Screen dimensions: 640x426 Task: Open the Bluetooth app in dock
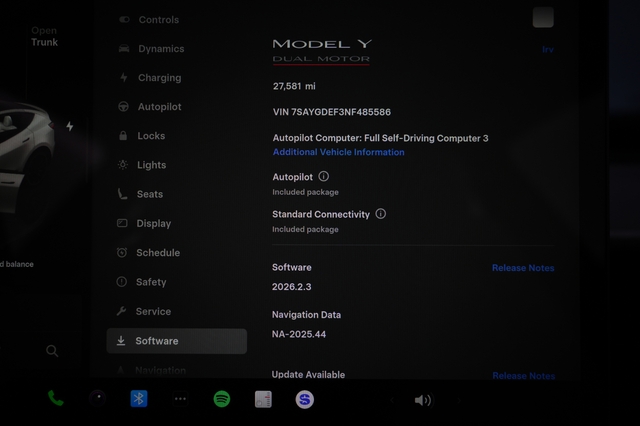coord(139,399)
